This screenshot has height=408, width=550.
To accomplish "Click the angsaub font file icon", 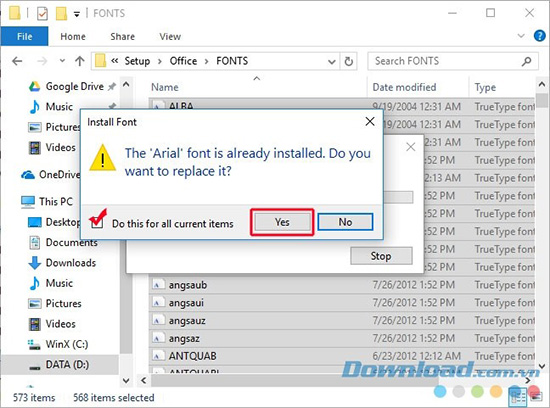I will [158, 285].
